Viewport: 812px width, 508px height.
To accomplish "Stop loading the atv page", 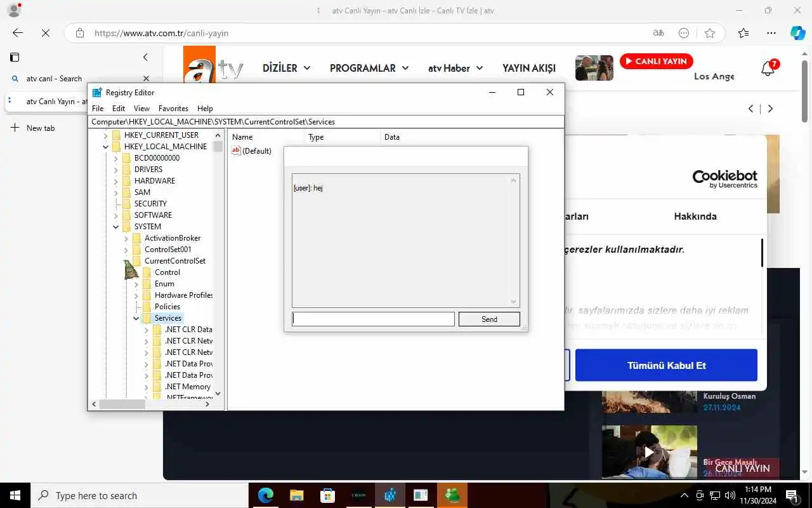I will [x=46, y=33].
